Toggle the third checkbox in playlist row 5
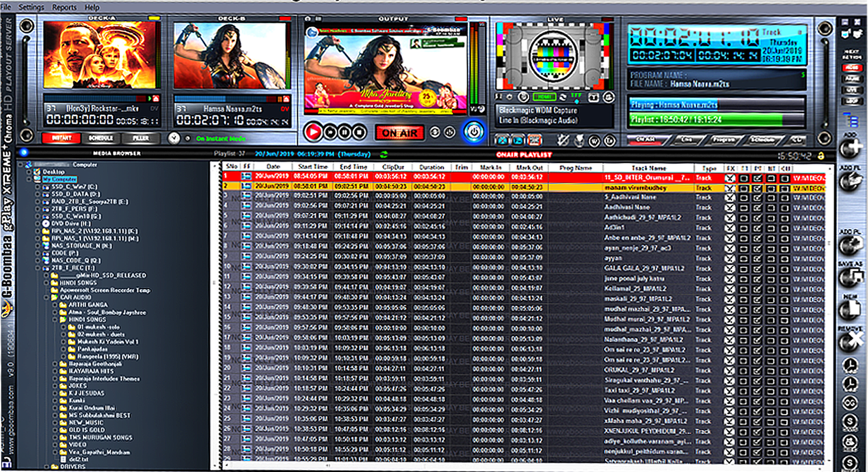Viewport: 868px width, 472px height. click(x=757, y=218)
